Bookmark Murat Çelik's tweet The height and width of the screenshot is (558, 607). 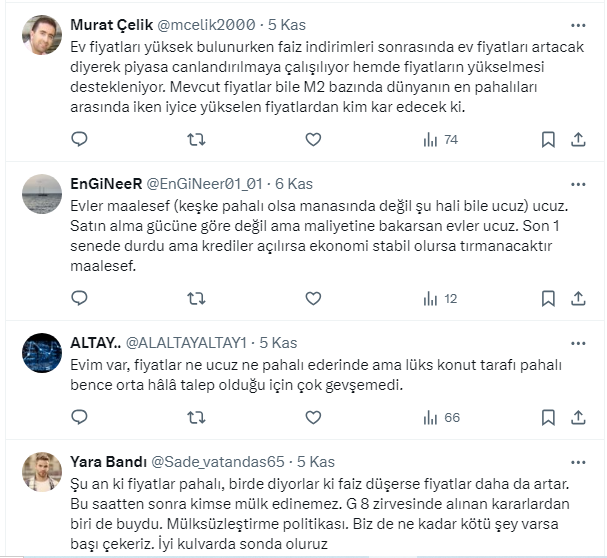(547, 140)
